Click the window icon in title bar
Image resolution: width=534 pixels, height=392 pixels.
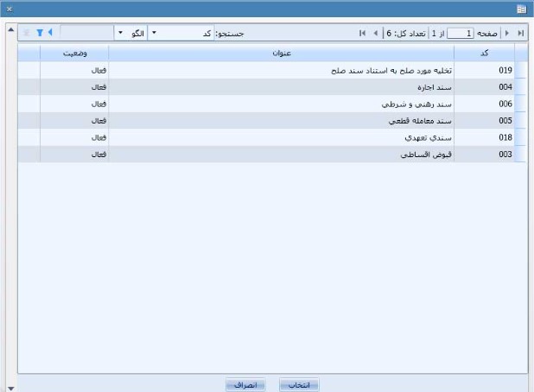(x=521, y=9)
